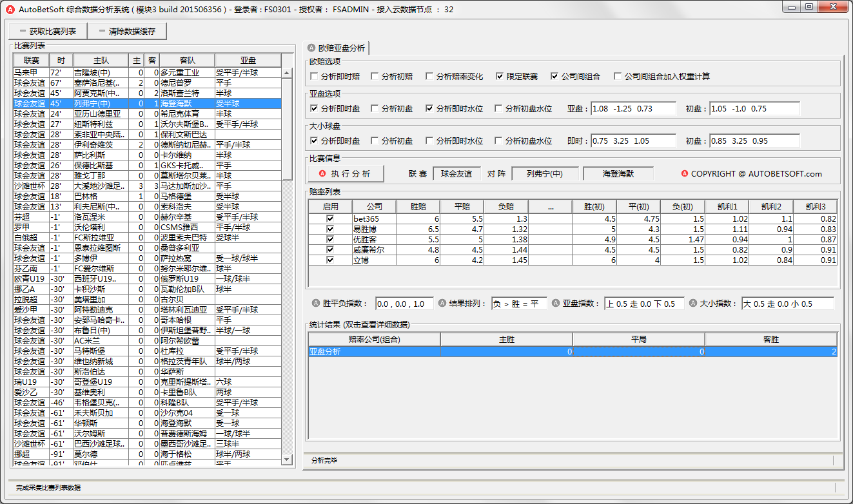Click the A icon before 亚盘指数
Image resolution: width=853 pixels, height=504 pixels.
coord(556,303)
